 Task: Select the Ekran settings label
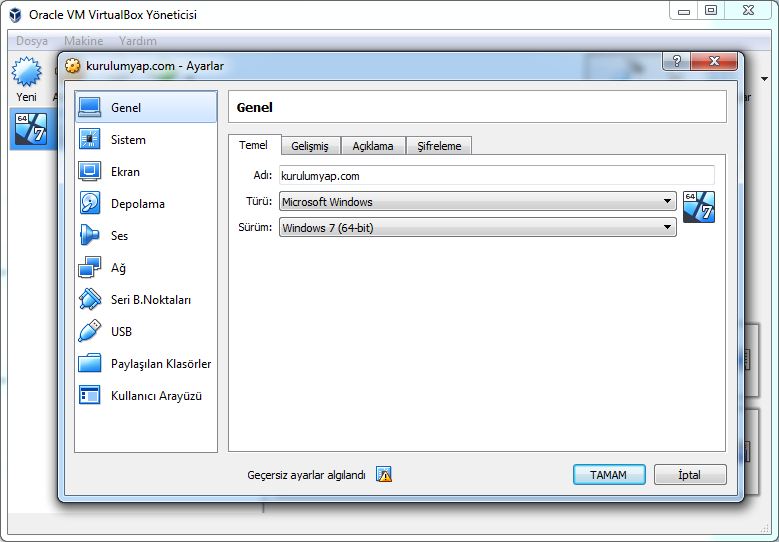pos(125,172)
